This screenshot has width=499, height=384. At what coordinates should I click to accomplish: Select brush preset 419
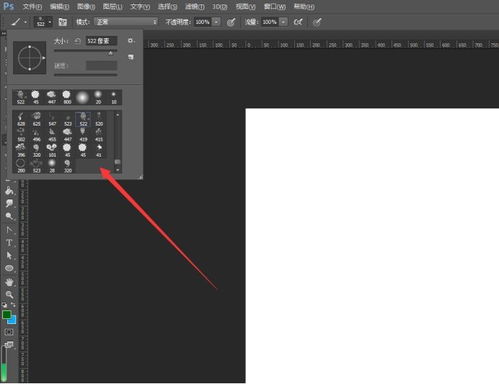click(x=83, y=135)
